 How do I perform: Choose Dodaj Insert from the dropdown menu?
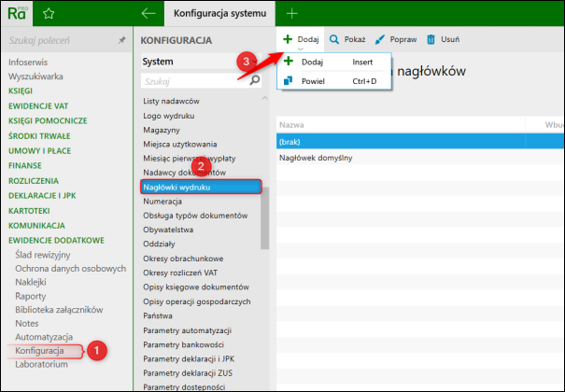tap(333, 62)
